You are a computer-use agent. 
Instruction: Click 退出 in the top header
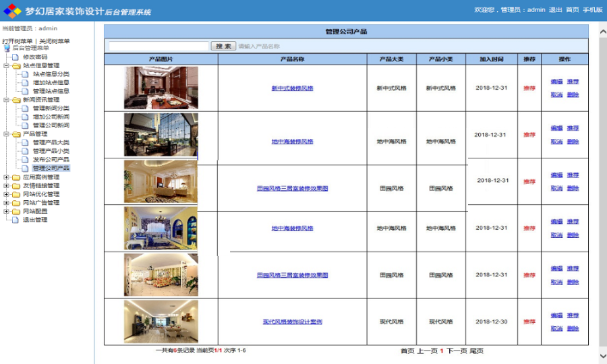point(555,9)
